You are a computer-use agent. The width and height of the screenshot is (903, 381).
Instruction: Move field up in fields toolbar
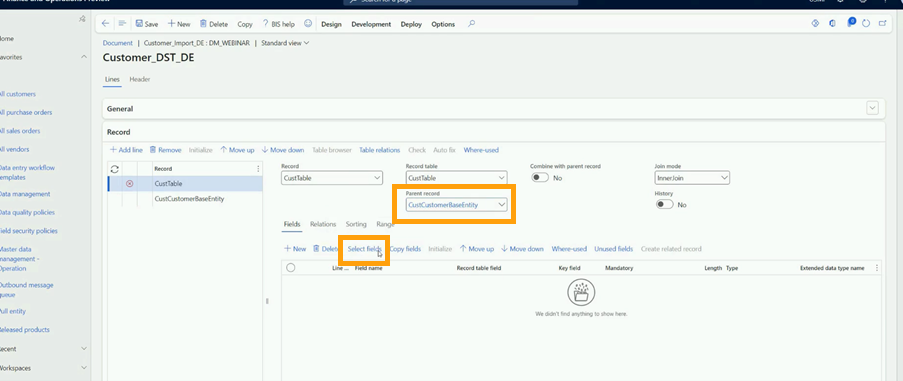[477, 249]
